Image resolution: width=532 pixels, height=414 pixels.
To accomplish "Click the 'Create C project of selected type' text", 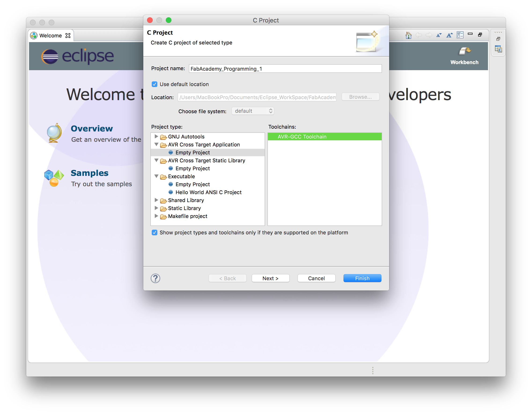I will click(x=191, y=43).
